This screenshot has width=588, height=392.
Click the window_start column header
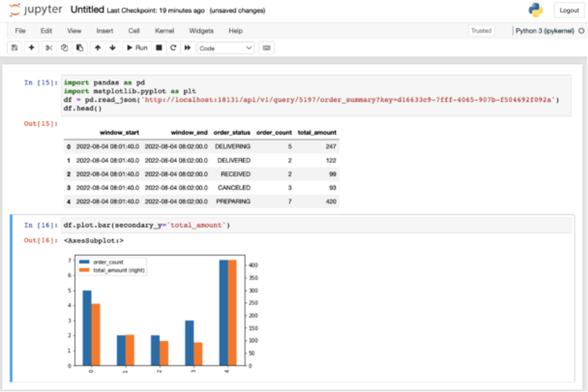(x=119, y=132)
